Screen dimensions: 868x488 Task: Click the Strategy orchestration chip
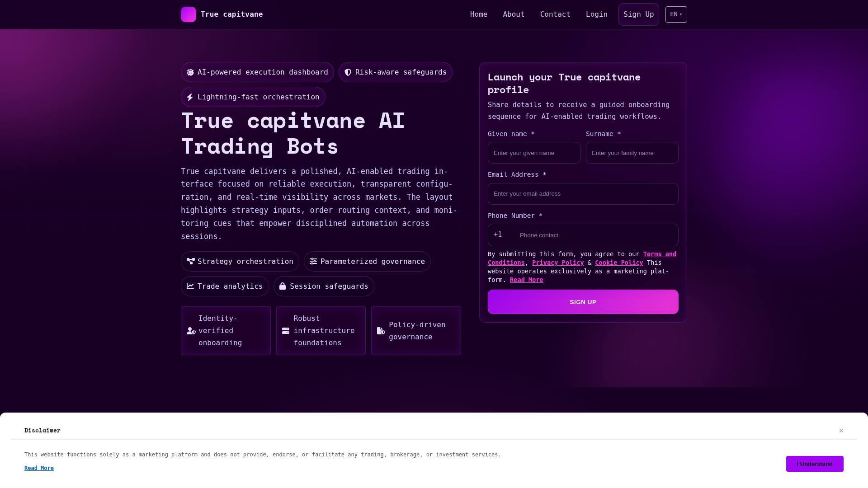pos(240,261)
